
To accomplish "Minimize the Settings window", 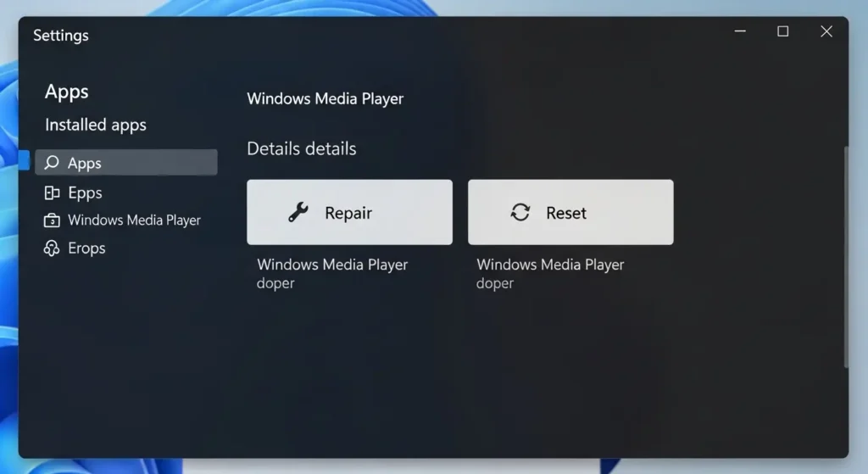I will click(x=740, y=31).
